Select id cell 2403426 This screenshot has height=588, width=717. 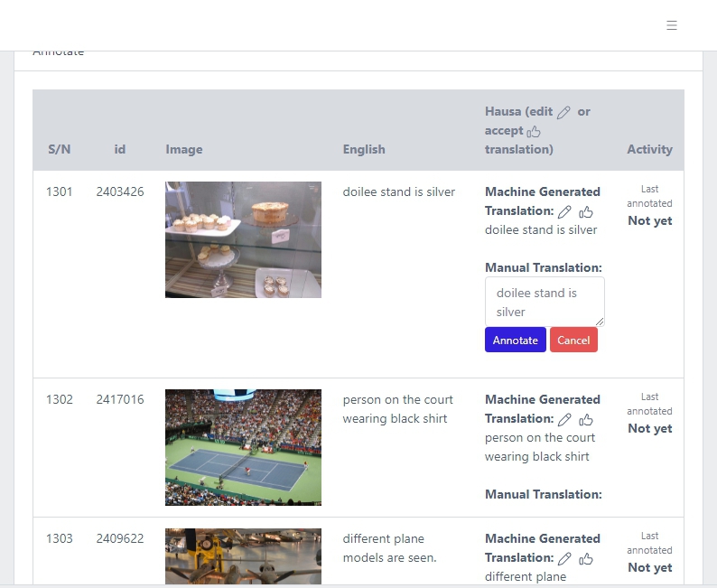pos(120,191)
